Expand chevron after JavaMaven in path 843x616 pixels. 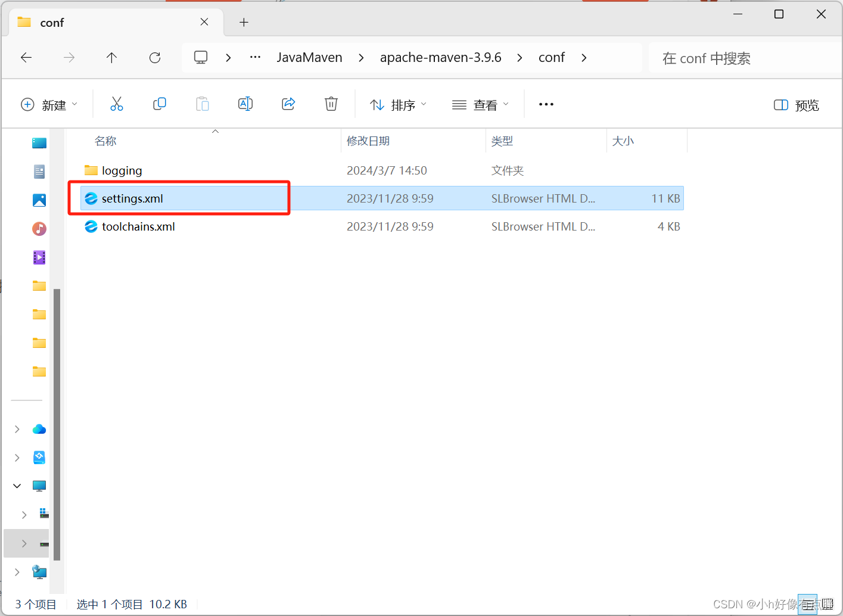pos(362,58)
